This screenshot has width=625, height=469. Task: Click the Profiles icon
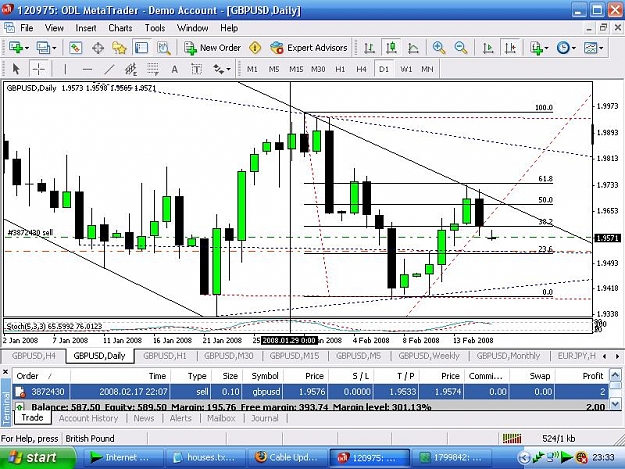[x=43, y=48]
